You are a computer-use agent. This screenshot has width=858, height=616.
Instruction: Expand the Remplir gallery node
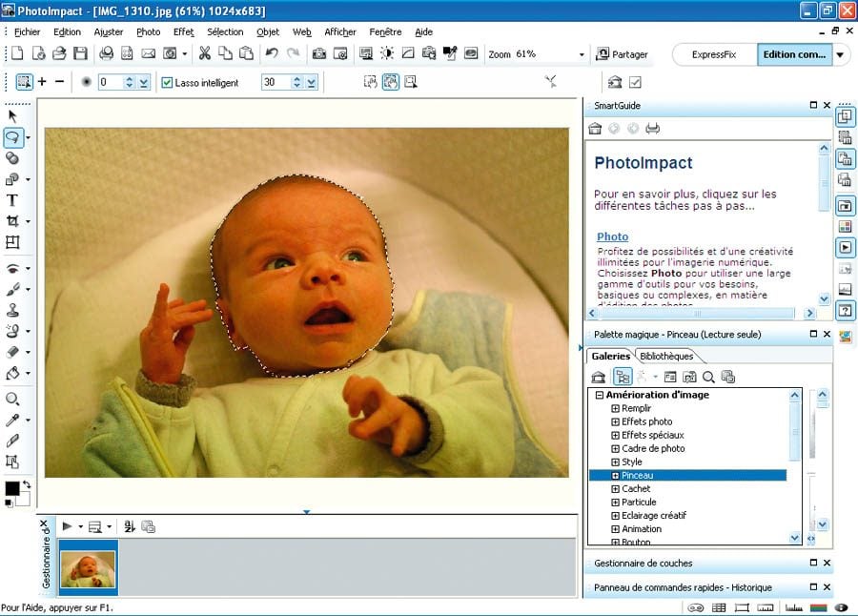(x=615, y=408)
